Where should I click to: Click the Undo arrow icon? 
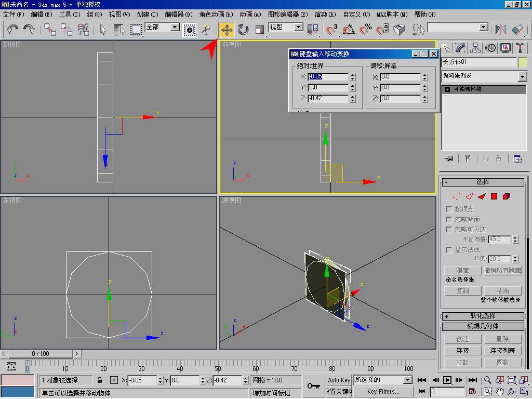pos(12,30)
